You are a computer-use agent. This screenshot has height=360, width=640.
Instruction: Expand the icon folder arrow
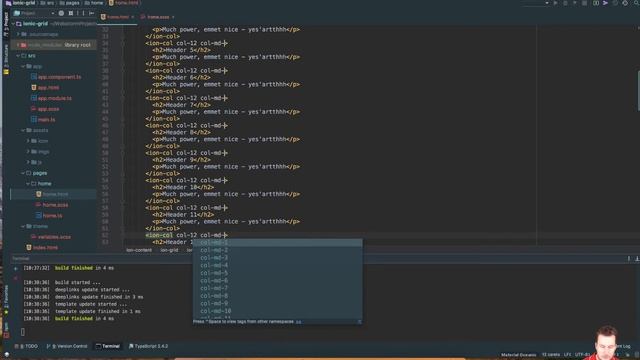coord(28,141)
